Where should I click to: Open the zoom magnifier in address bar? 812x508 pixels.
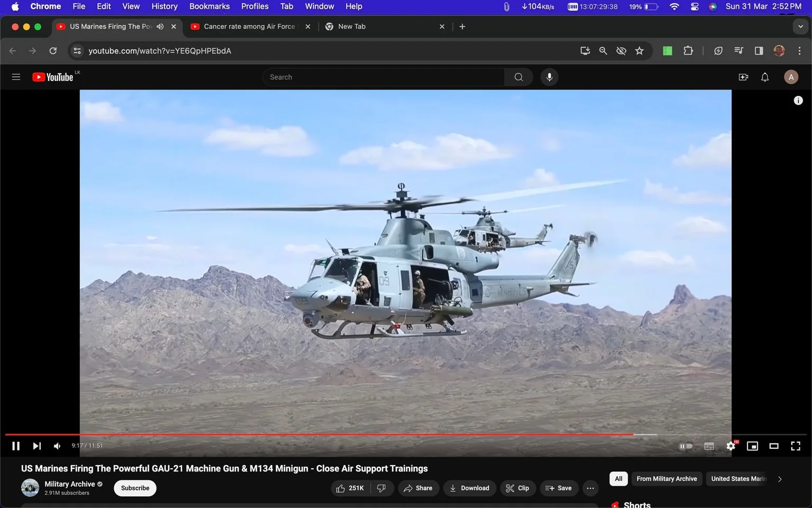coord(603,51)
